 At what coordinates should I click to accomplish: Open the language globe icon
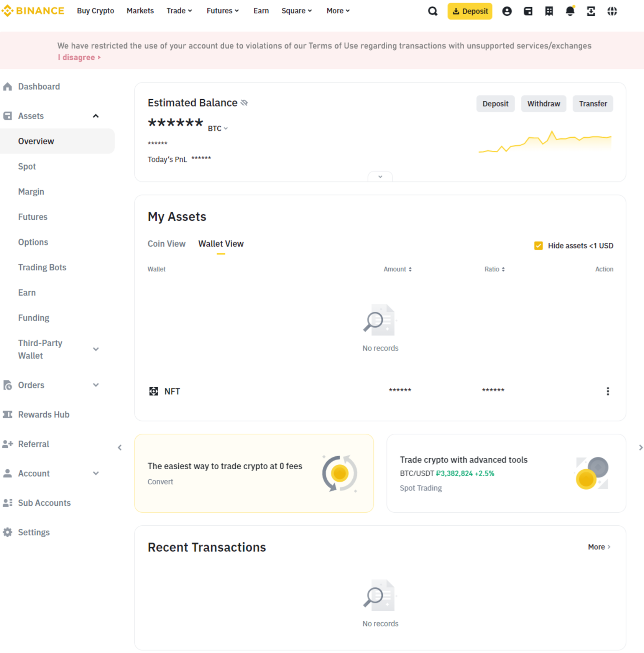click(612, 11)
